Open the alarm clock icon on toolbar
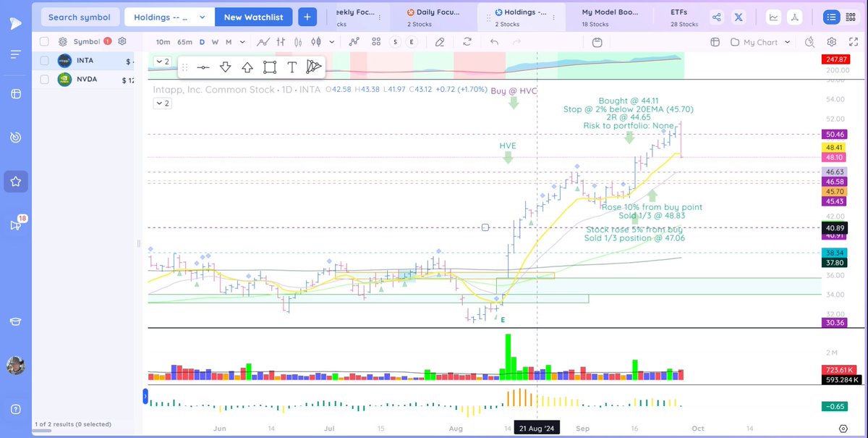Image resolution: width=868 pixels, height=438 pixels. [597, 42]
